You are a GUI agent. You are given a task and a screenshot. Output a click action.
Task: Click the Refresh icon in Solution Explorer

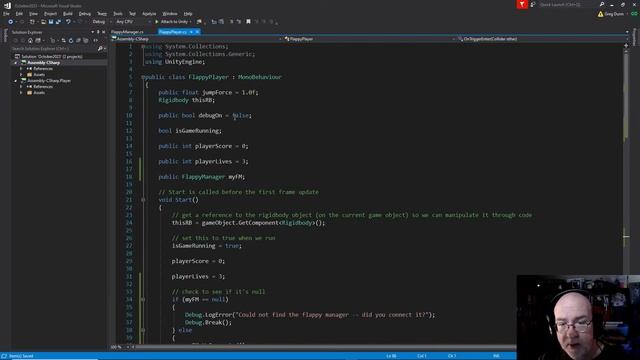click(x=71, y=40)
